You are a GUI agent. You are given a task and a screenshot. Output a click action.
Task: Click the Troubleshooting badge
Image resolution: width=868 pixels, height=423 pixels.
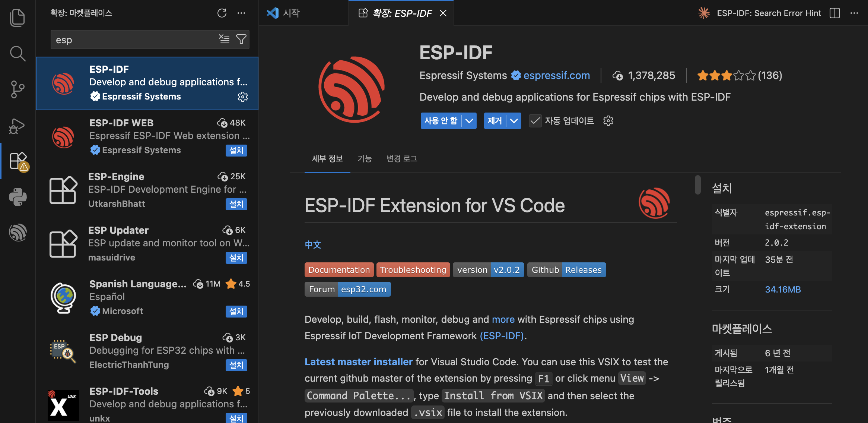413,270
